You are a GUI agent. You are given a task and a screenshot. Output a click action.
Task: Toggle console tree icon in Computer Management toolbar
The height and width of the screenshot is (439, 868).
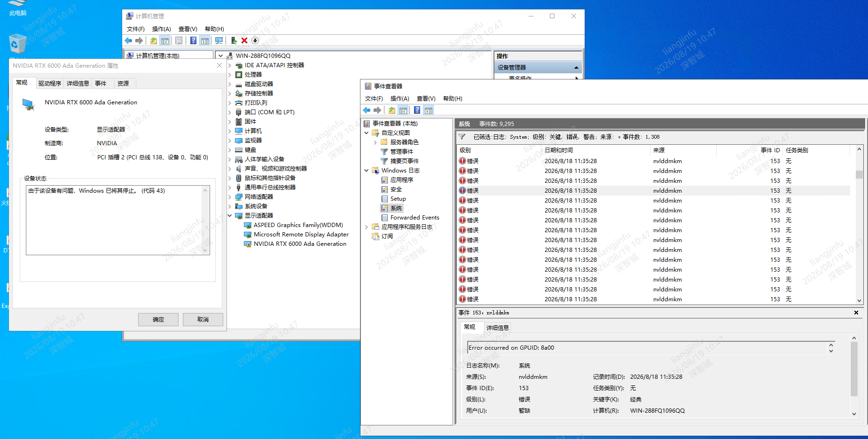[x=164, y=41]
